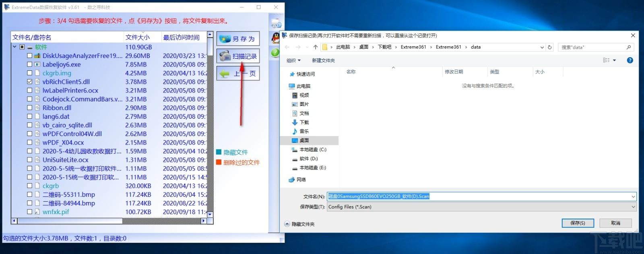644x254 pixels.
Task: Click the back arrow in save dialog
Action: pos(287,47)
